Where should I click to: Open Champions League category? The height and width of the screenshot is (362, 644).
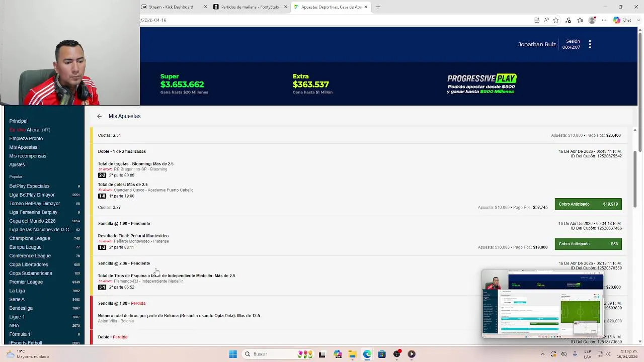[x=44, y=238]
